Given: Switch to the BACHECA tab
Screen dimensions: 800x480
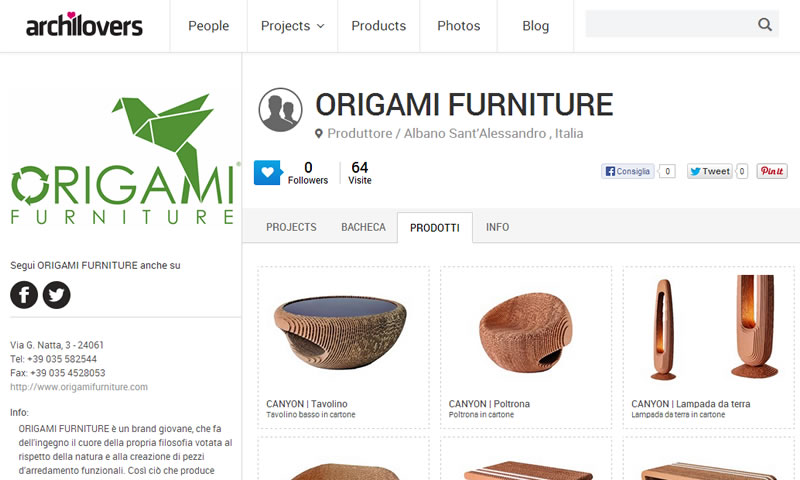Looking at the screenshot, I should (363, 227).
